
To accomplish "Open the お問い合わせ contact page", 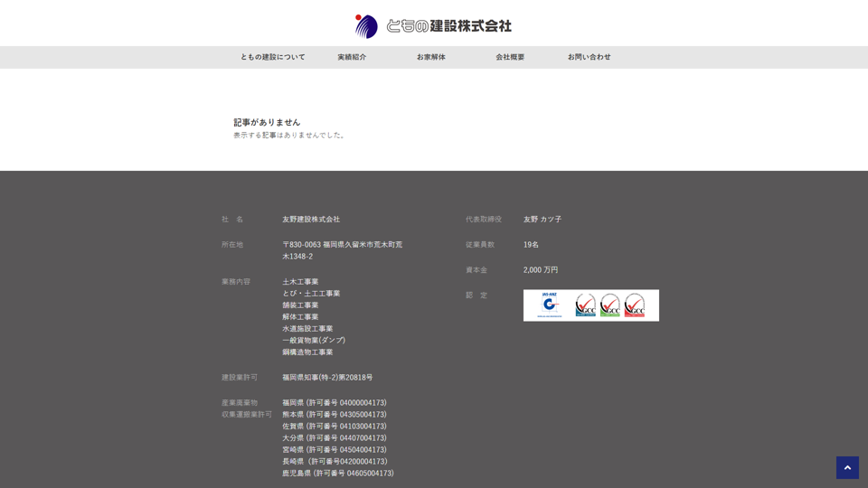I will click(590, 57).
